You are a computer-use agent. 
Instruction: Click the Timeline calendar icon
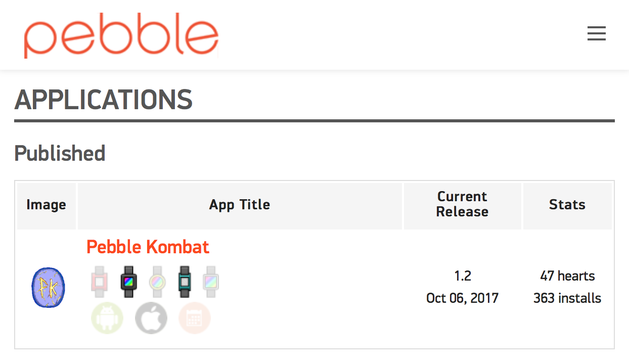click(195, 317)
